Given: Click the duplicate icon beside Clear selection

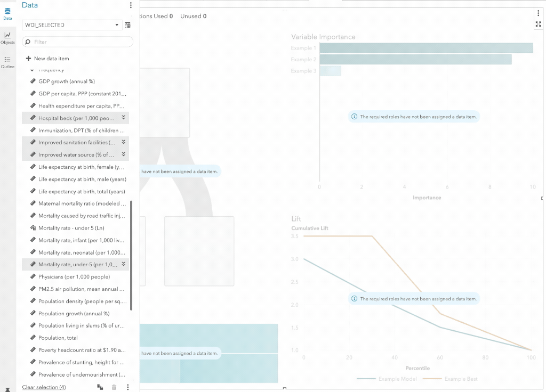Looking at the screenshot, I should click(100, 387).
